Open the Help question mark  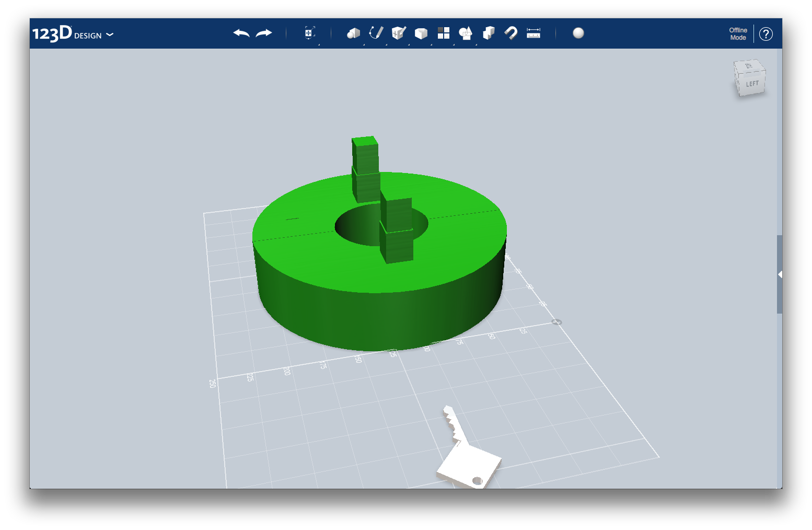tap(766, 34)
